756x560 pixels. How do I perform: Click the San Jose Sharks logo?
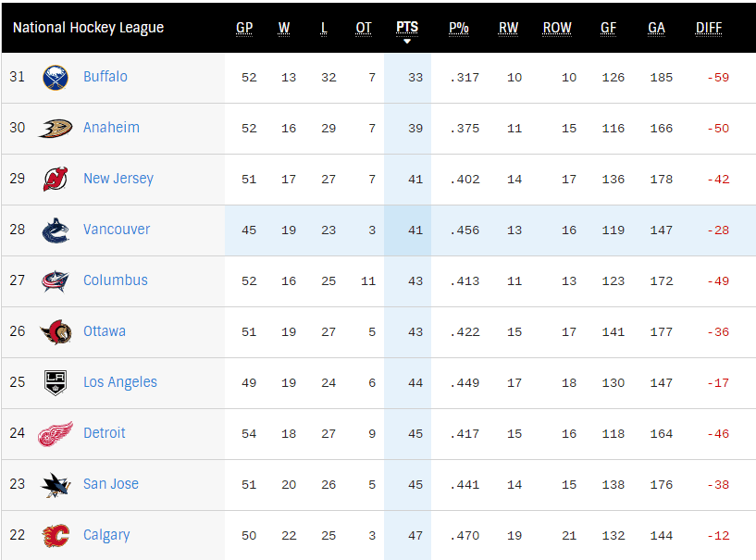56,485
